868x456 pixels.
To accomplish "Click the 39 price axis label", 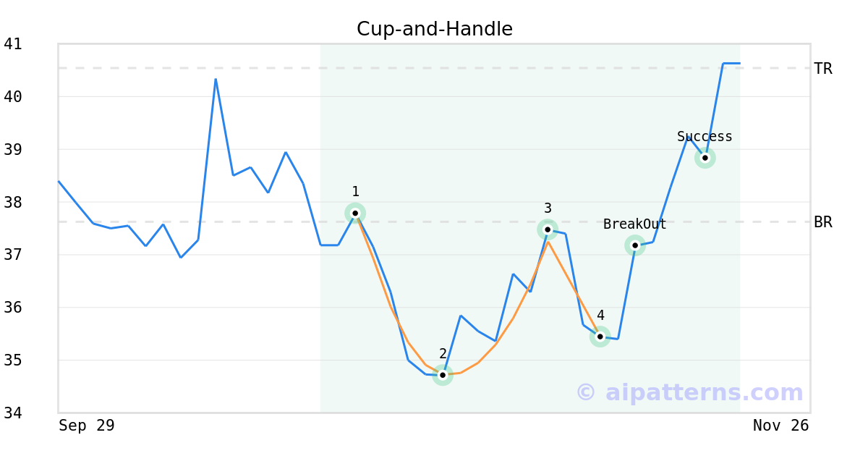I will pos(13,150).
